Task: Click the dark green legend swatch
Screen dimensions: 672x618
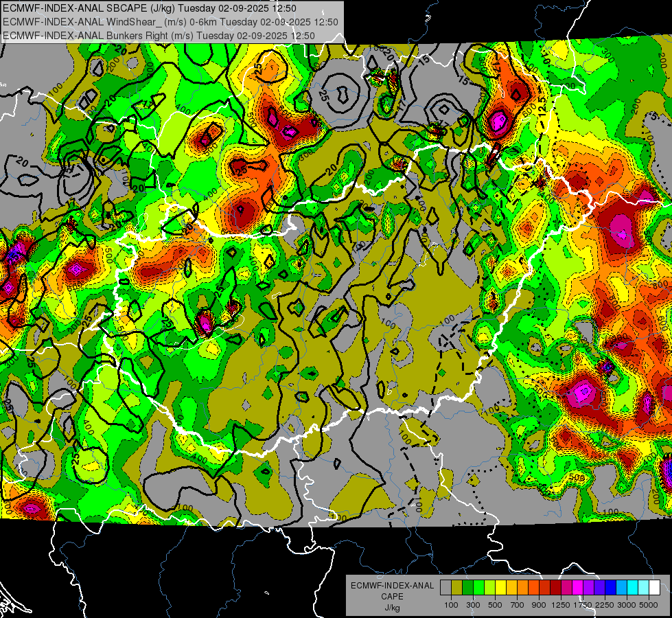Action: [x=467, y=588]
